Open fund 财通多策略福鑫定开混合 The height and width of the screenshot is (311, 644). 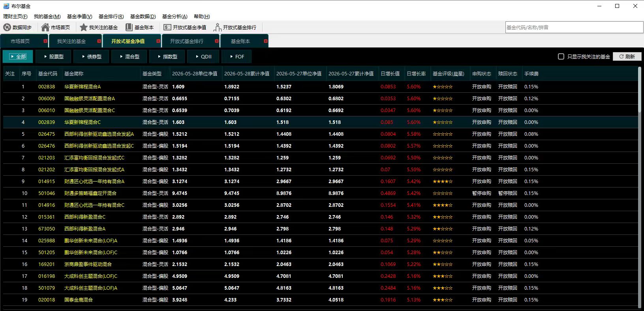point(90,193)
